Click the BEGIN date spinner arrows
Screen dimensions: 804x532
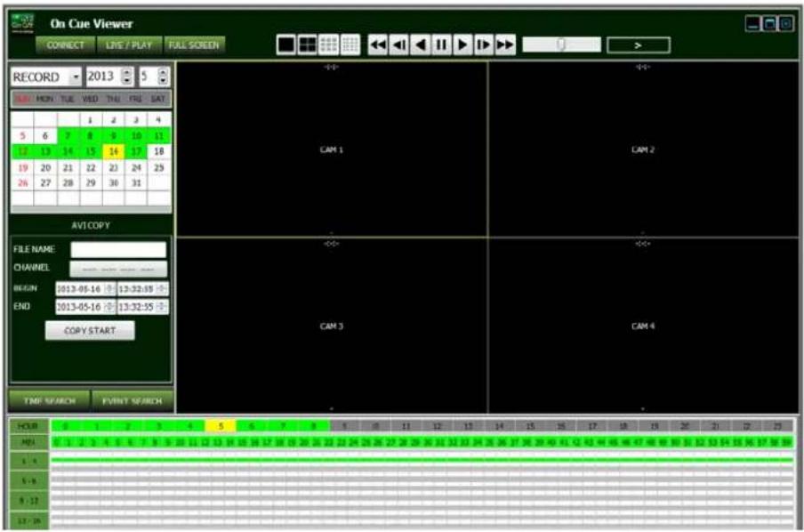point(109,289)
